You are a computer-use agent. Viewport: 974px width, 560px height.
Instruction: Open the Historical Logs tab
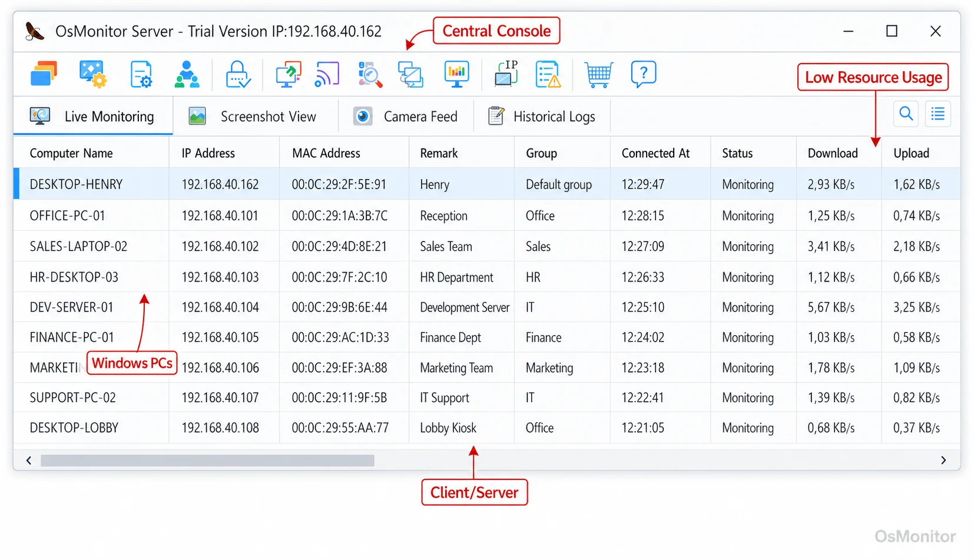(542, 117)
